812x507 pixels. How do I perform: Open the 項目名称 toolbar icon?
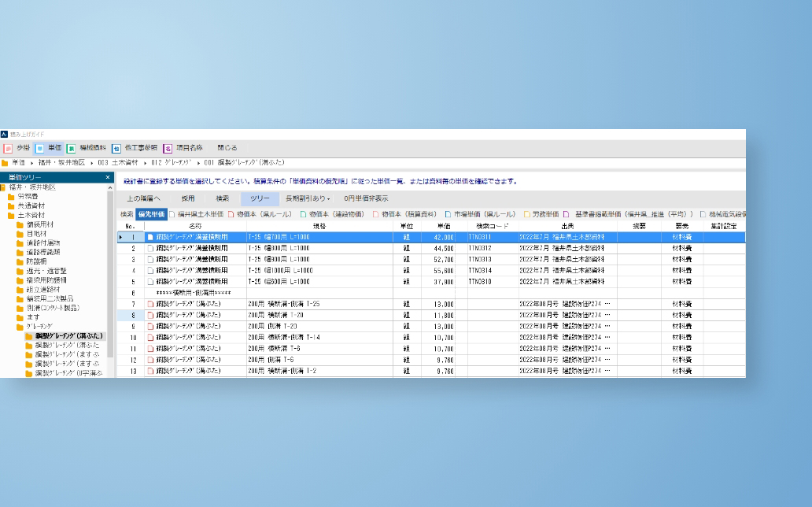168,148
